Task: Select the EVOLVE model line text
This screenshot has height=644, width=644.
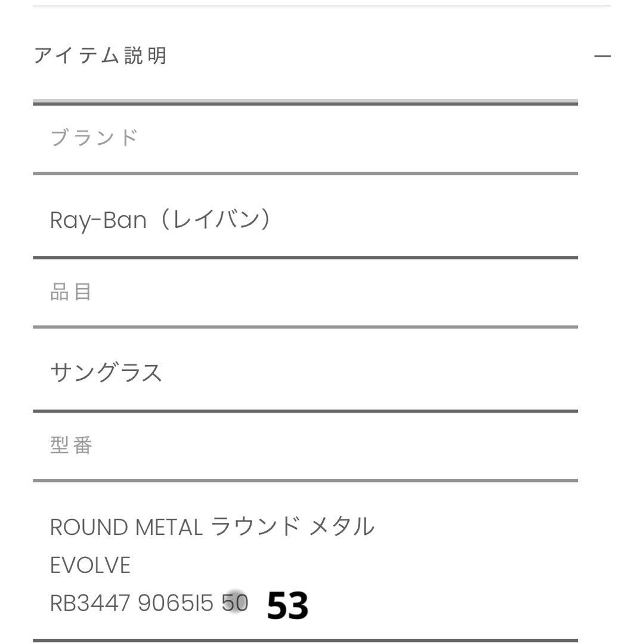Action: (x=91, y=564)
